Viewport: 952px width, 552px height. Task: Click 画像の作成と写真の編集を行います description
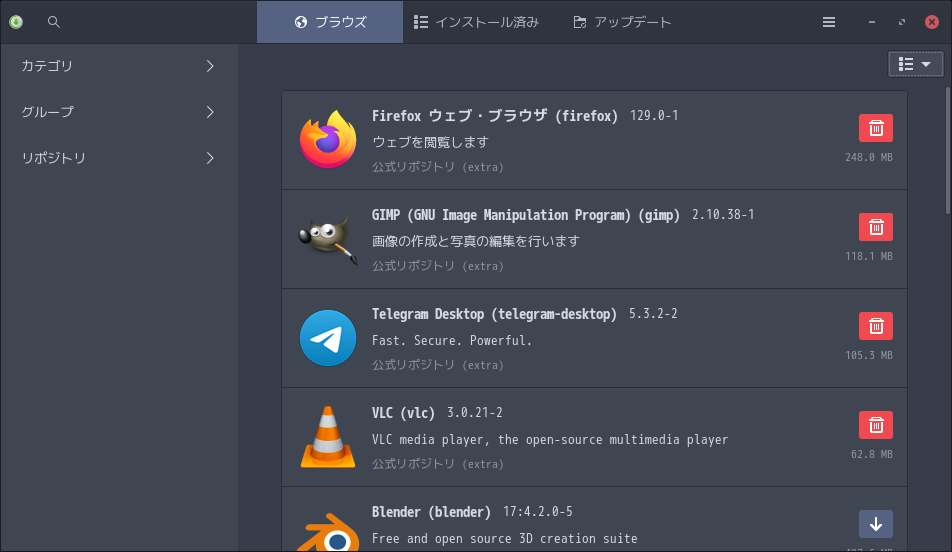(x=476, y=241)
